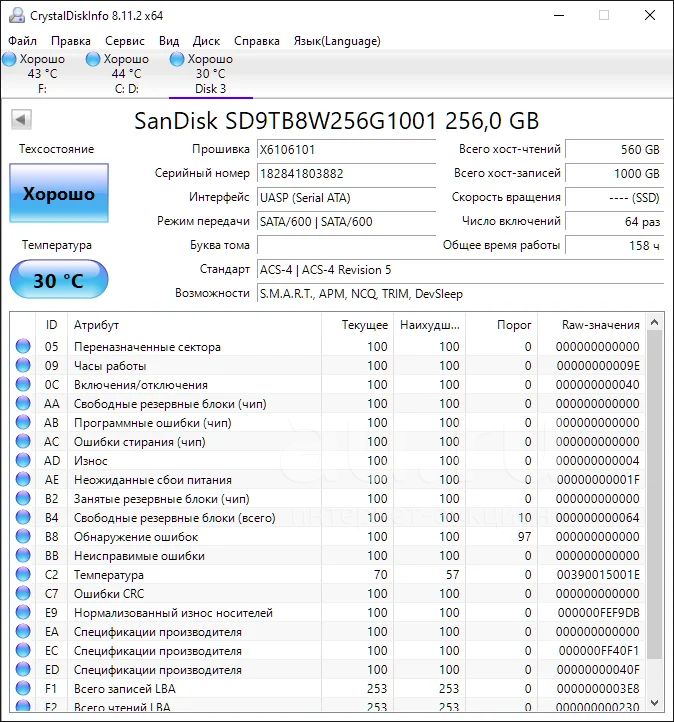Click the Возможности field with S.M.A.R.T.

tap(460, 293)
